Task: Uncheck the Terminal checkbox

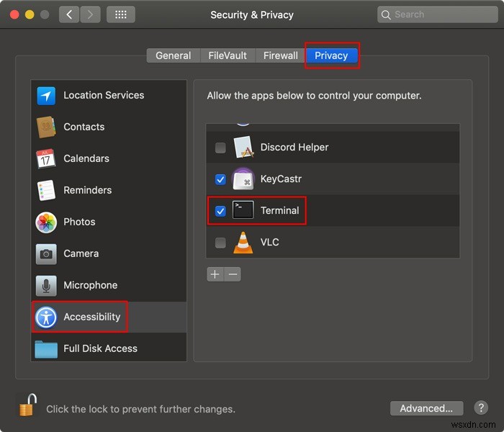Action: coord(220,211)
